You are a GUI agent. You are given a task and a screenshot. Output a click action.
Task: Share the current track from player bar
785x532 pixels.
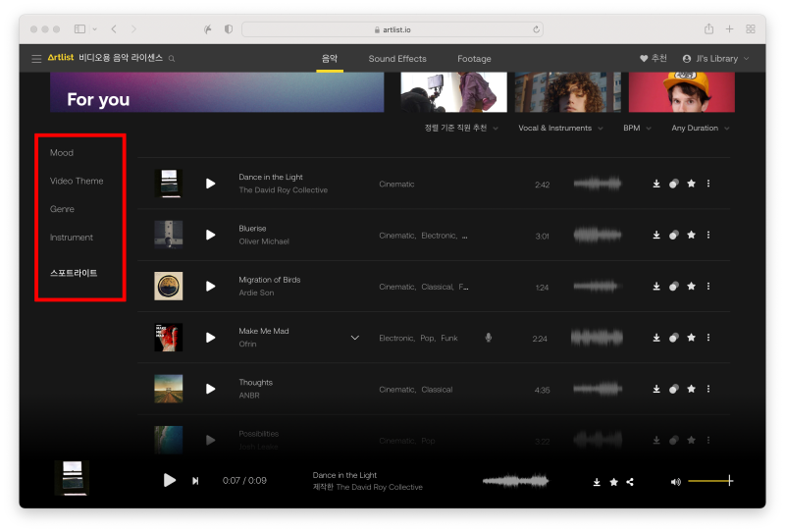[630, 482]
